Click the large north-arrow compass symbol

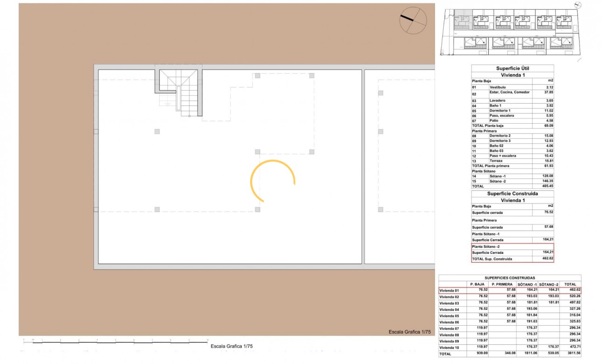(x=413, y=21)
